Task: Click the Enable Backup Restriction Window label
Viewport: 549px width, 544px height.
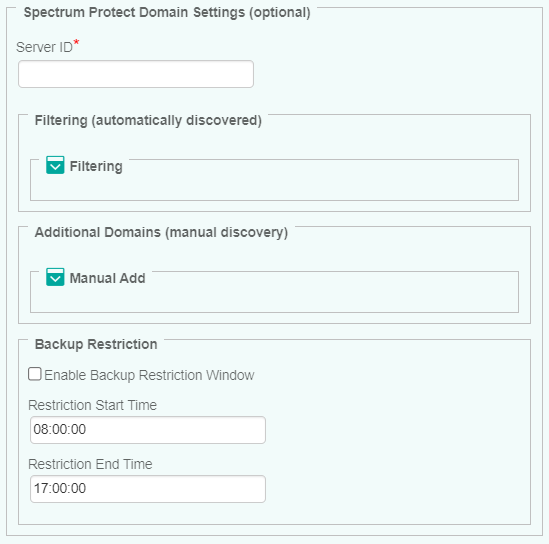Action: [149, 375]
